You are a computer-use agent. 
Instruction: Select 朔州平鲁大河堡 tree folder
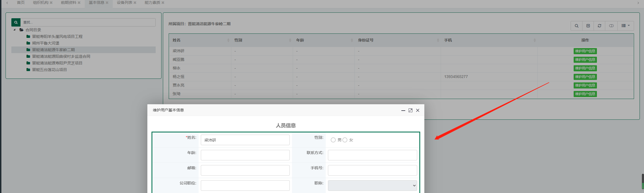[x=45, y=43]
